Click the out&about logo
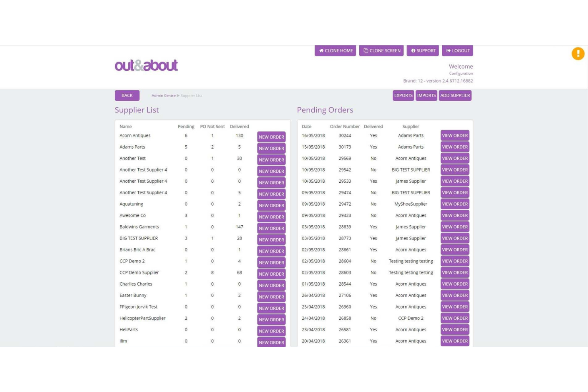The height and width of the screenshot is (392, 588). point(146,65)
